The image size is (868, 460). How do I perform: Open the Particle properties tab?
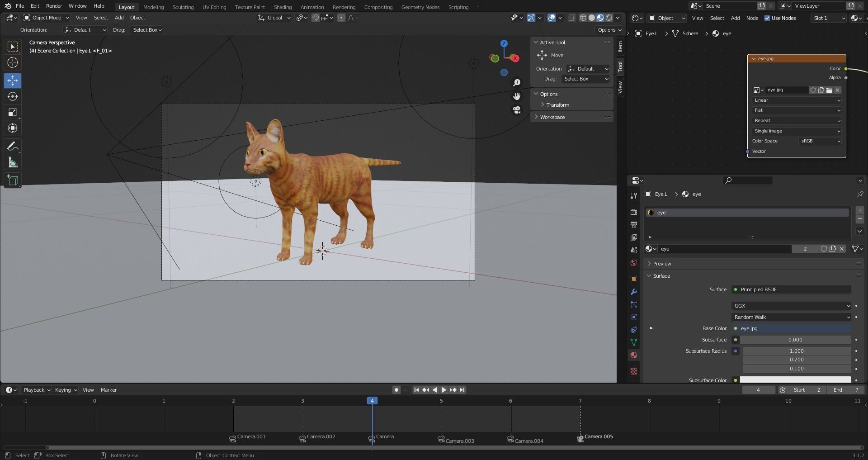(x=634, y=304)
